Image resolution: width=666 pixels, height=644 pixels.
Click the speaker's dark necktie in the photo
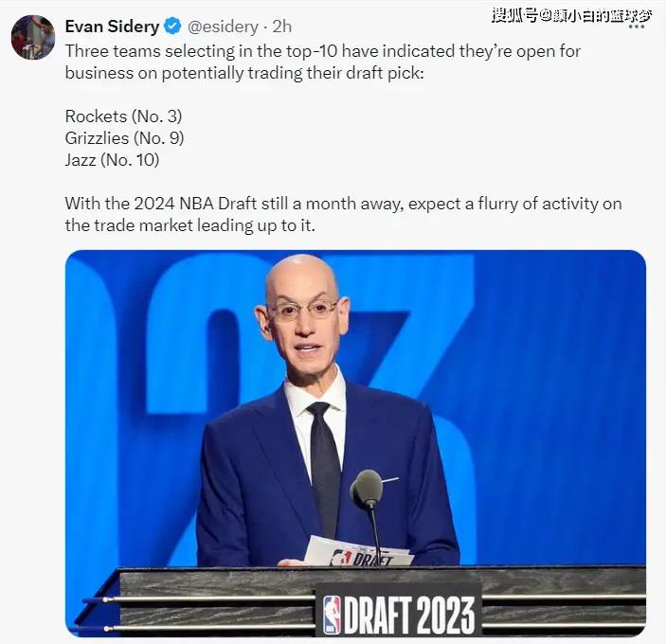coord(325,458)
